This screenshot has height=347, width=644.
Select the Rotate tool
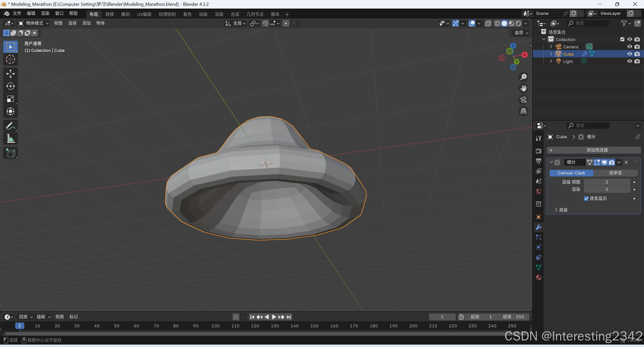point(10,86)
